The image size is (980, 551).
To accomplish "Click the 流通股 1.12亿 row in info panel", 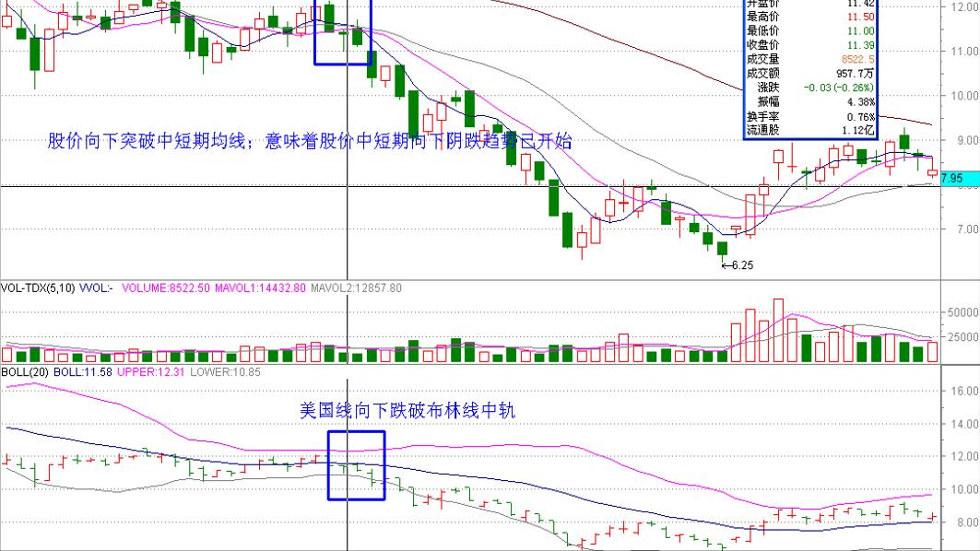I will [810, 130].
